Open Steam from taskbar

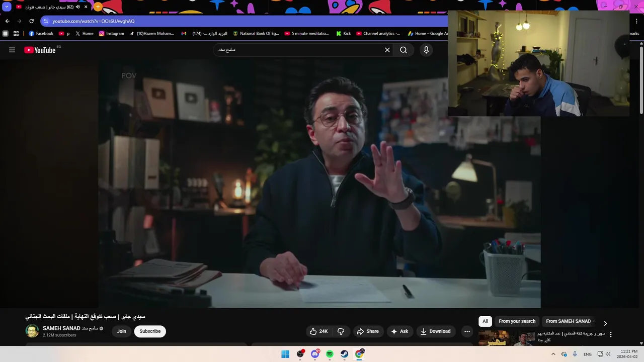click(x=345, y=354)
